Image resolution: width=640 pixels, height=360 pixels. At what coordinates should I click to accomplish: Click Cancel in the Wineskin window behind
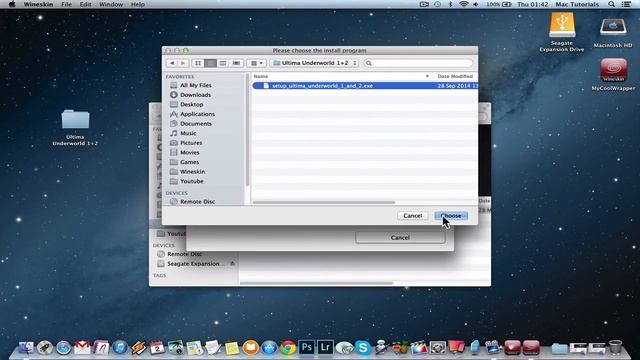400,238
